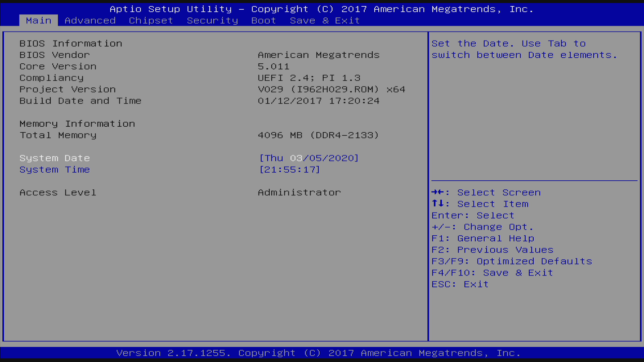Click the V029 (I962H029.ROM) x64 value
Screen dimensions: 644x362
[331, 89]
